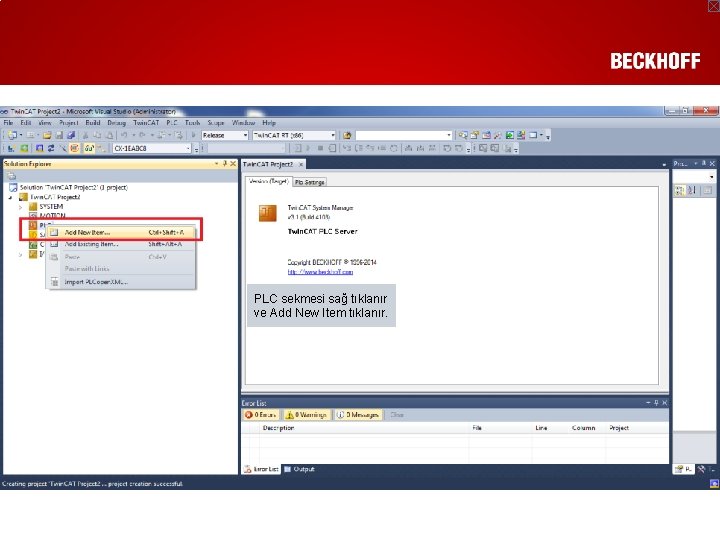720x540 pixels.
Task: Click the Save toolbar icon
Action: [59, 135]
